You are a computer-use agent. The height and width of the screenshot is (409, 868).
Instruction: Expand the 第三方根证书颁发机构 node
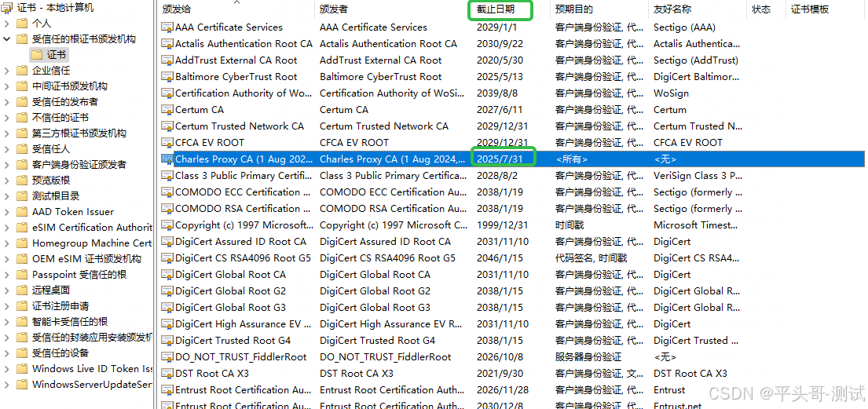pos(6,133)
